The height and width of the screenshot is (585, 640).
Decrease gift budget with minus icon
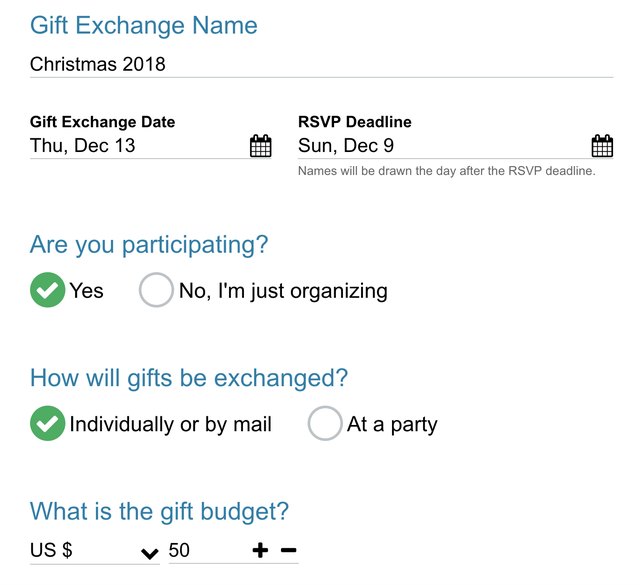(x=289, y=550)
